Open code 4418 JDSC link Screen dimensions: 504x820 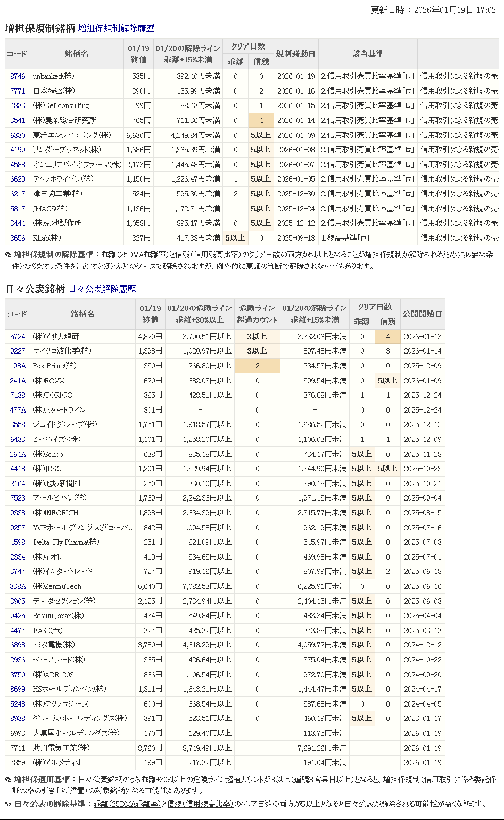click(18, 469)
